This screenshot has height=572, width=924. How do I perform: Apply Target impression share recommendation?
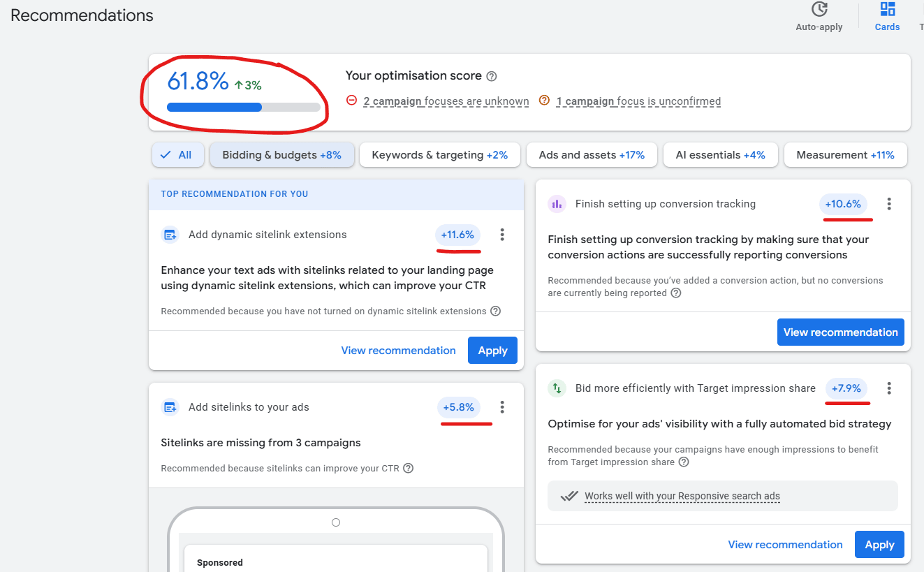tap(879, 545)
